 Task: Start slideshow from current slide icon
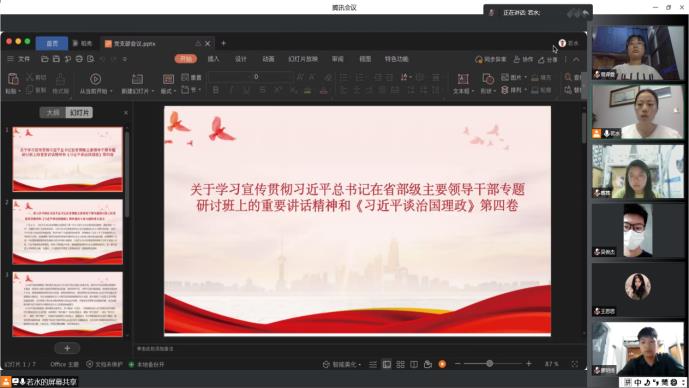[95, 79]
